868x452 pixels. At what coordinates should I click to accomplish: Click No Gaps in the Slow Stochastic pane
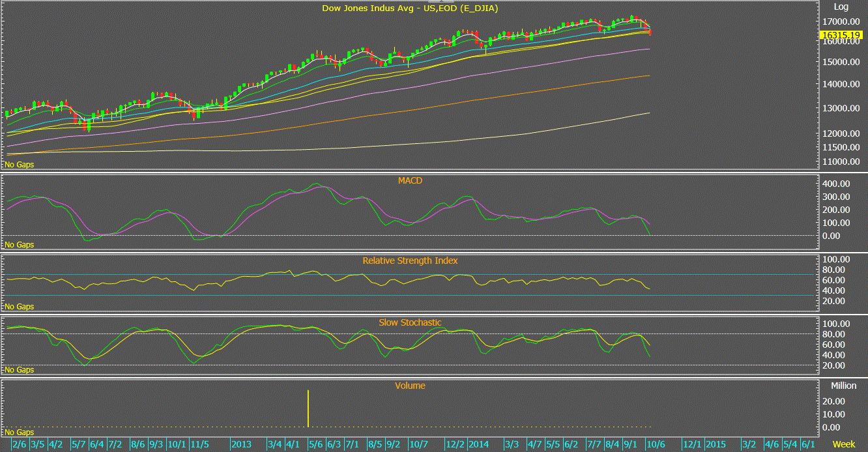pos(19,370)
